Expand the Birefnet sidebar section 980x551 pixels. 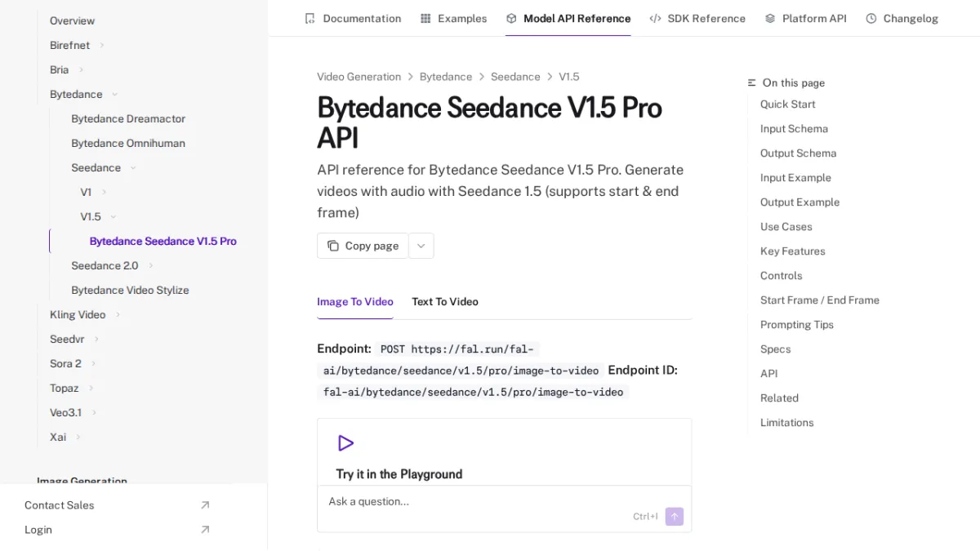pyautogui.click(x=102, y=45)
